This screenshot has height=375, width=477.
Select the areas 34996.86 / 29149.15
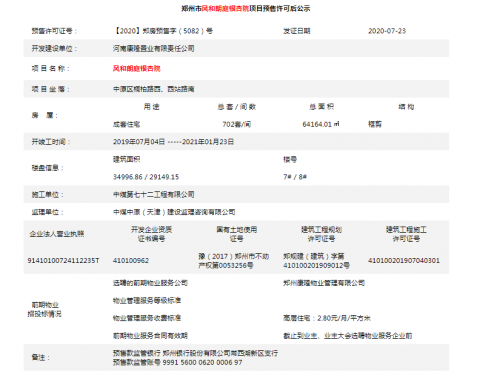146,177
